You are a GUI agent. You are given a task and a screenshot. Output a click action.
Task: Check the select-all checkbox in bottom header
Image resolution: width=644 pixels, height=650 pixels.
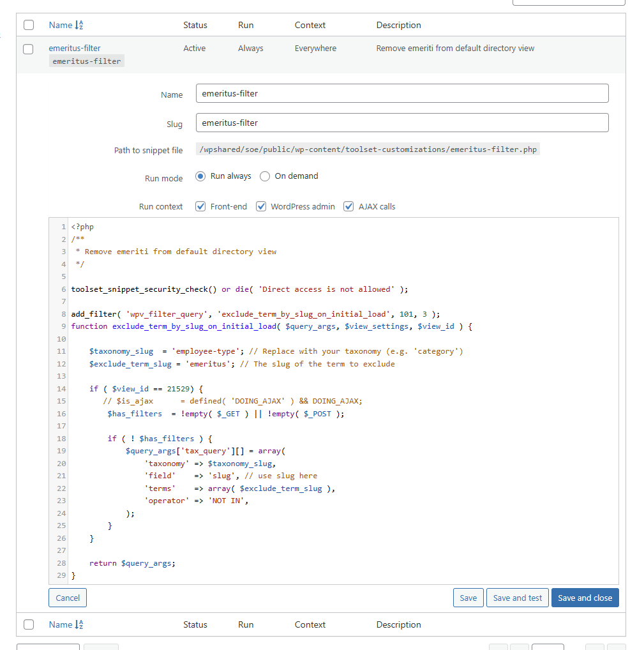[29, 624]
